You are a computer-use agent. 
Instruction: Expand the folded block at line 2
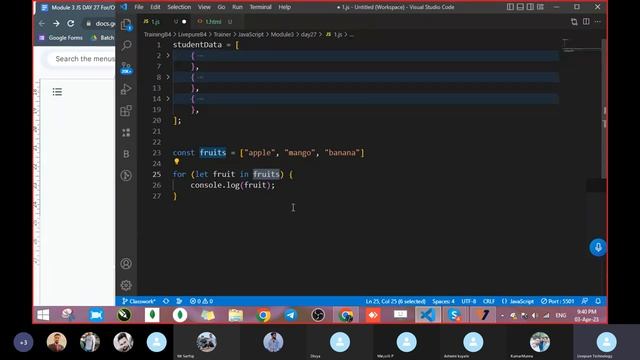(168, 55)
